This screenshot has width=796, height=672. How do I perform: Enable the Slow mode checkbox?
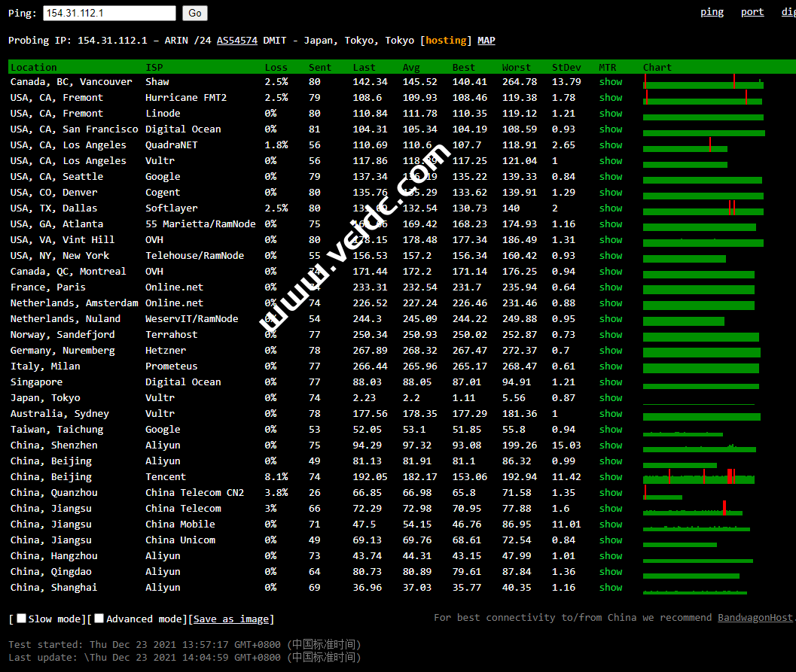coord(22,619)
